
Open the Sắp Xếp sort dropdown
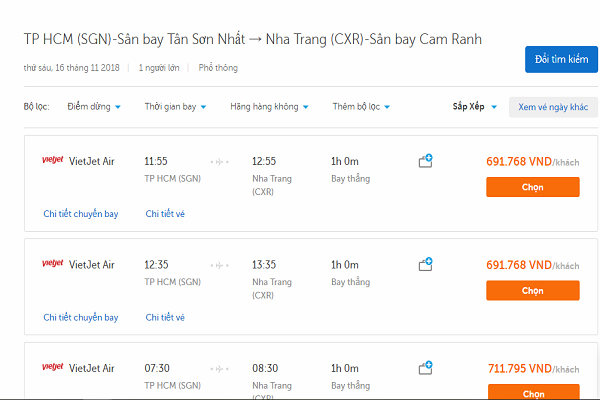coord(474,107)
